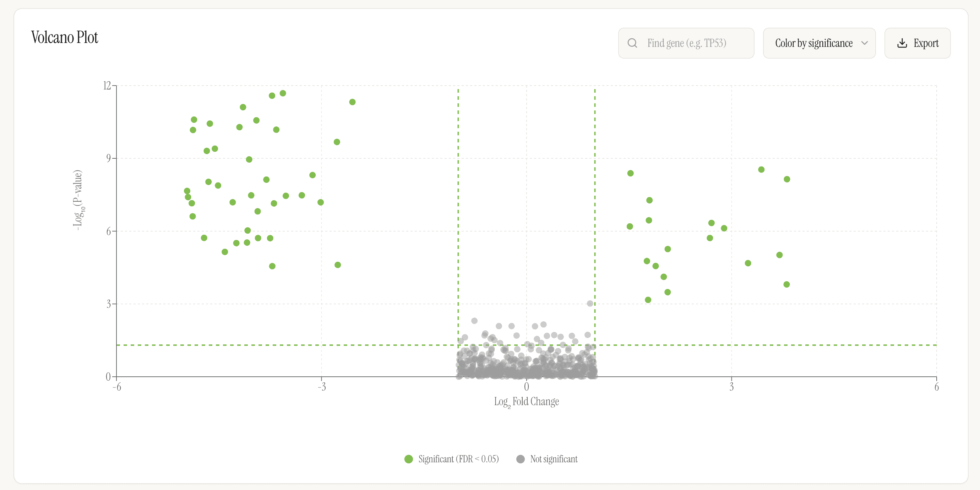
Task: Click the Export download icon
Action: [902, 43]
